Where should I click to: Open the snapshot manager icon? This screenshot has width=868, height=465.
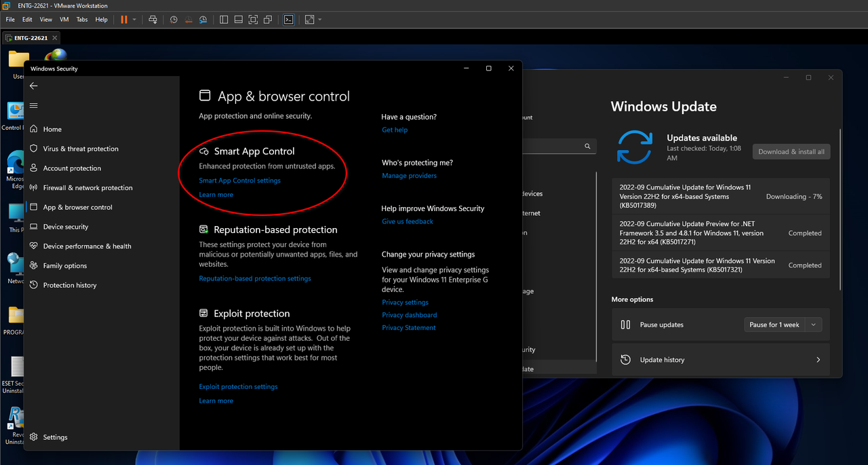[203, 20]
